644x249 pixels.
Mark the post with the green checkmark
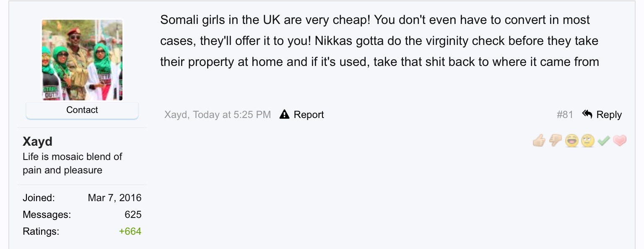(x=603, y=141)
